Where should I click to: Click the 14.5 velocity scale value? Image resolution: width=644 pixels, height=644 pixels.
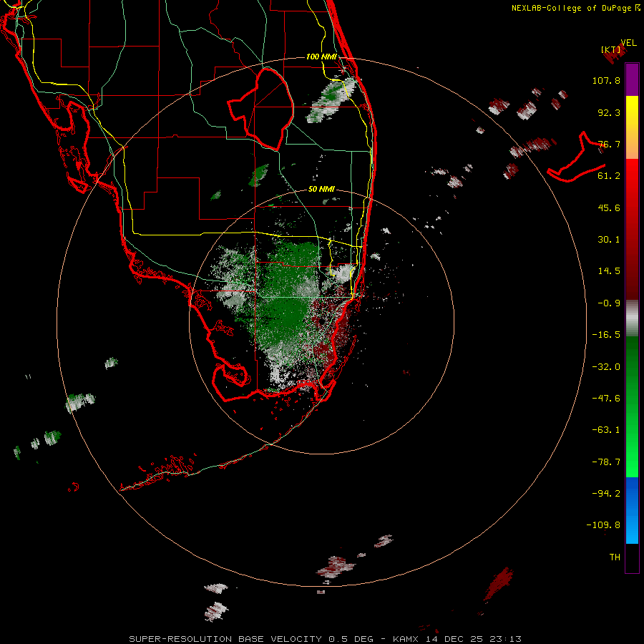(609, 271)
